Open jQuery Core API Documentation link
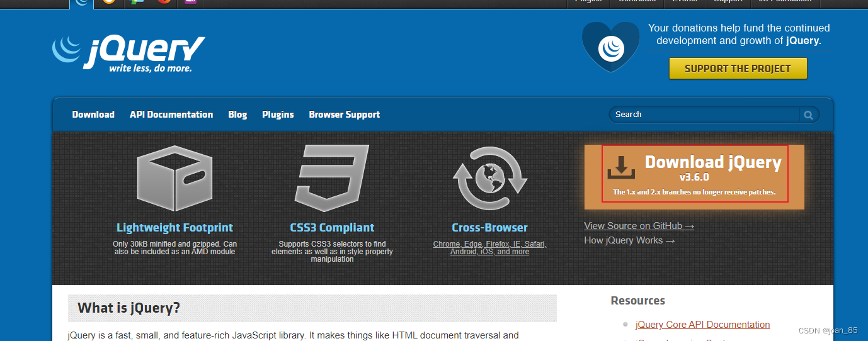Image resolution: width=868 pixels, height=341 pixels. click(702, 325)
